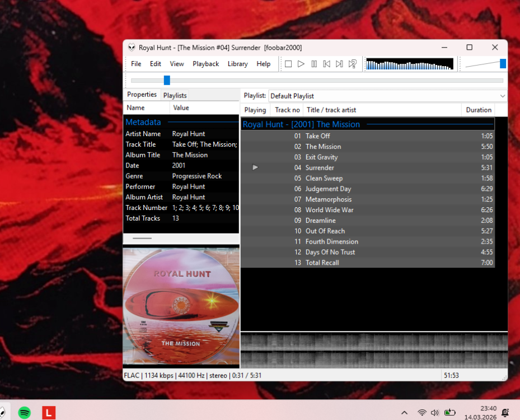Select the track Judgement Day
The width and height of the screenshot is (520, 420).
328,189
